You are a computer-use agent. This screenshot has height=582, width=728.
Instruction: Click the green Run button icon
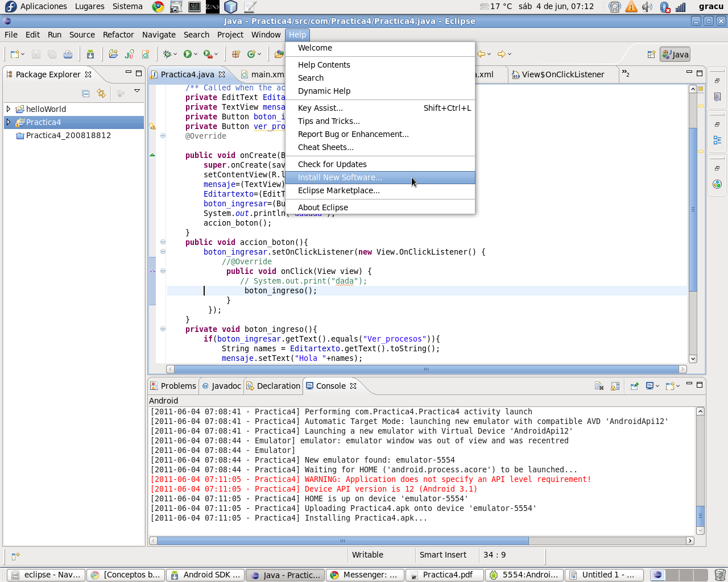(188, 54)
